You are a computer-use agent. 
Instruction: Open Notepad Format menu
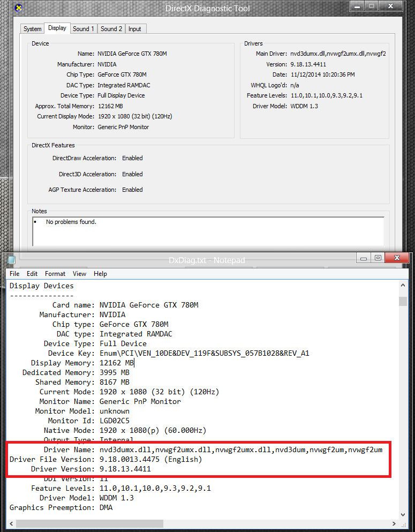point(55,274)
